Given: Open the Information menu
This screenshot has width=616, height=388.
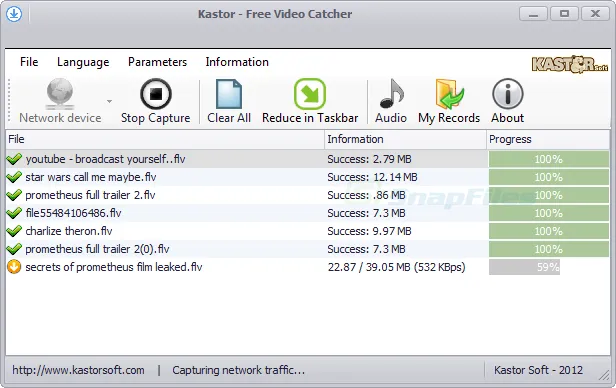Looking at the screenshot, I should tap(237, 62).
